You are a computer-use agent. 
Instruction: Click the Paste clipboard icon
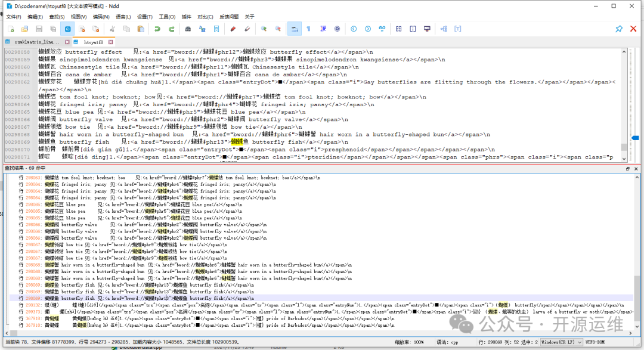tap(141, 29)
